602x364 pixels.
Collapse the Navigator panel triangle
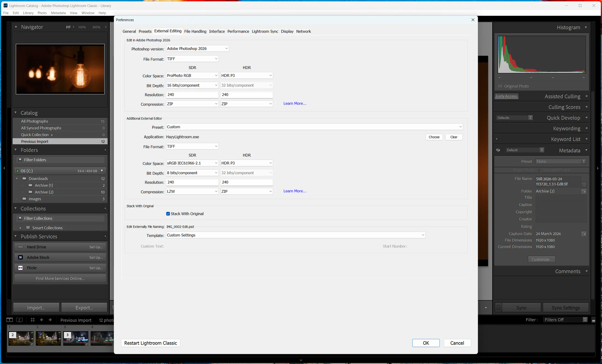[16, 27]
